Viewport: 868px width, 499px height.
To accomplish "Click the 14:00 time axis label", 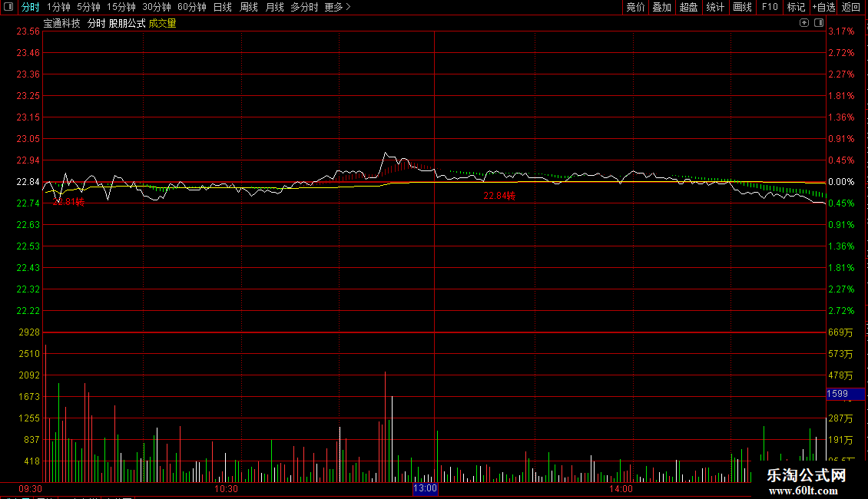I will (x=621, y=488).
